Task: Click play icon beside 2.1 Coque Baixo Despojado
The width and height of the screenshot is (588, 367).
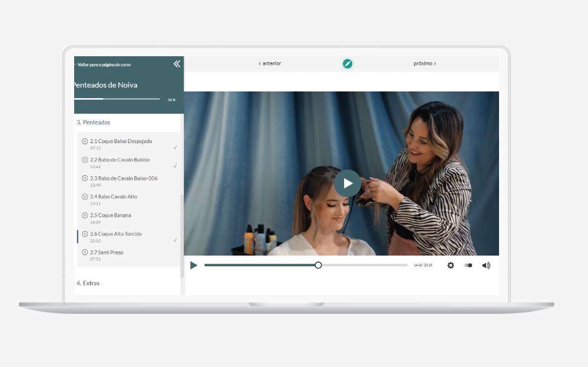Action: [x=85, y=141]
